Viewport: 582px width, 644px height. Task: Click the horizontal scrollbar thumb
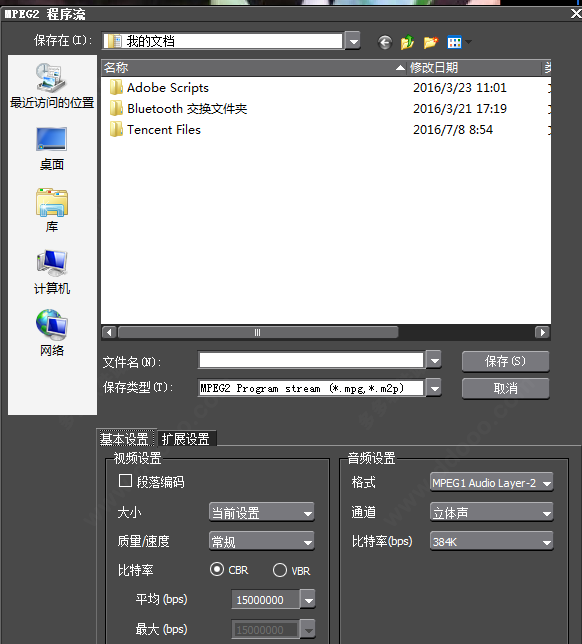pyautogui.click(x=258, y=332)
